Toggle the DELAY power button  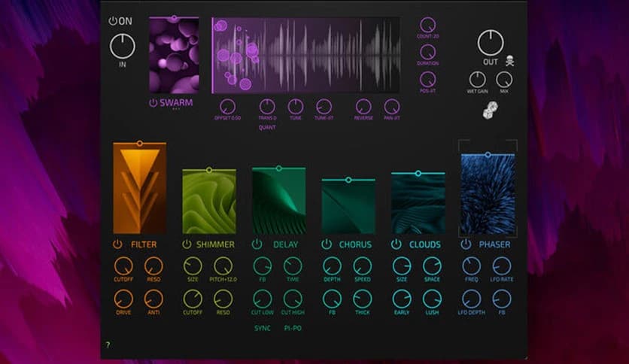[x=257, y=244]
